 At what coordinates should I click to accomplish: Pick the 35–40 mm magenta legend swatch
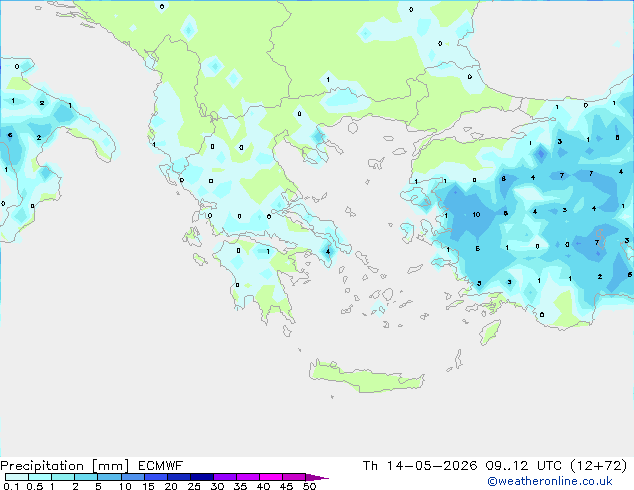[x=248, y=477]
